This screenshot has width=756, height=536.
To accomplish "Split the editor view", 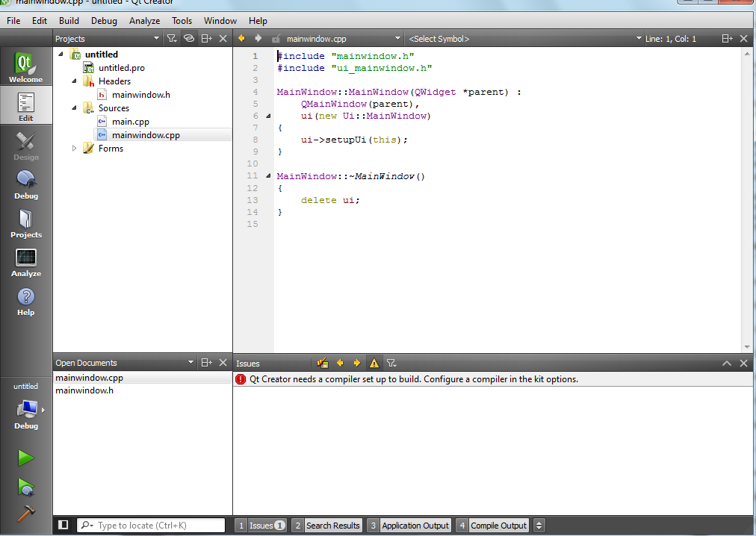I will (727, 39).
